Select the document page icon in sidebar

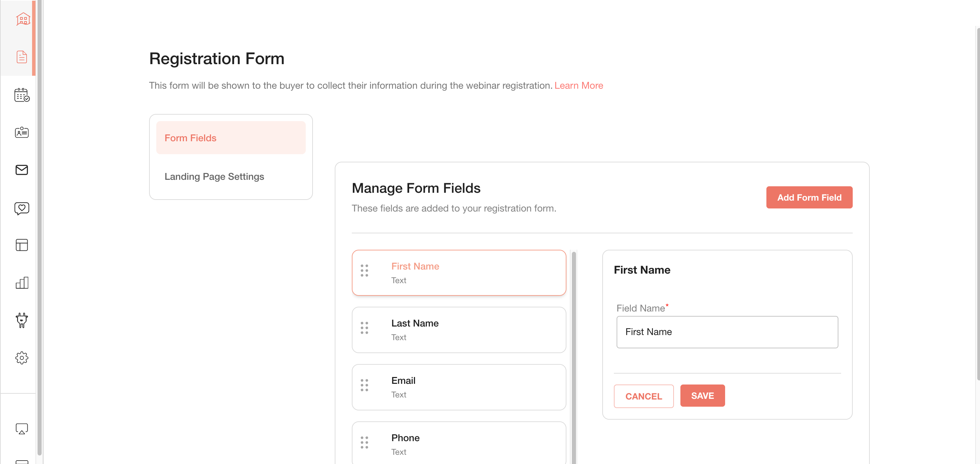pyautogui.click(x=22, y=57)
